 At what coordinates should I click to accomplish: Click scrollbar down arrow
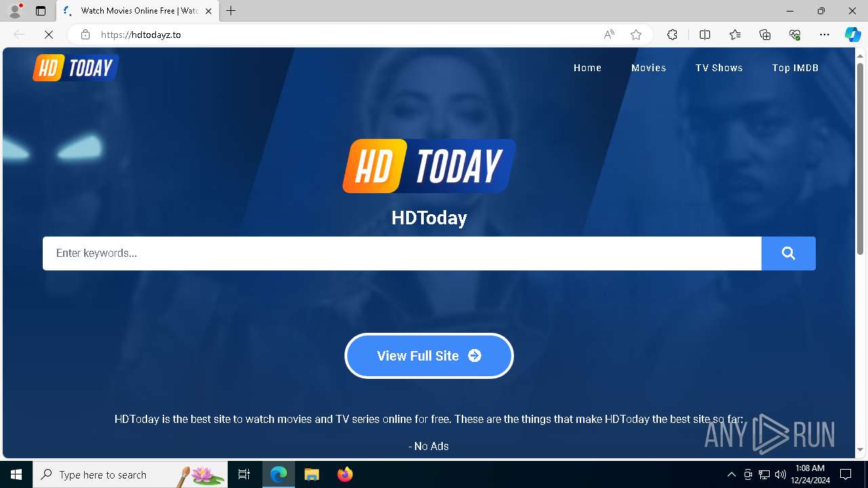pyautogui.click(x=861, y=450)
